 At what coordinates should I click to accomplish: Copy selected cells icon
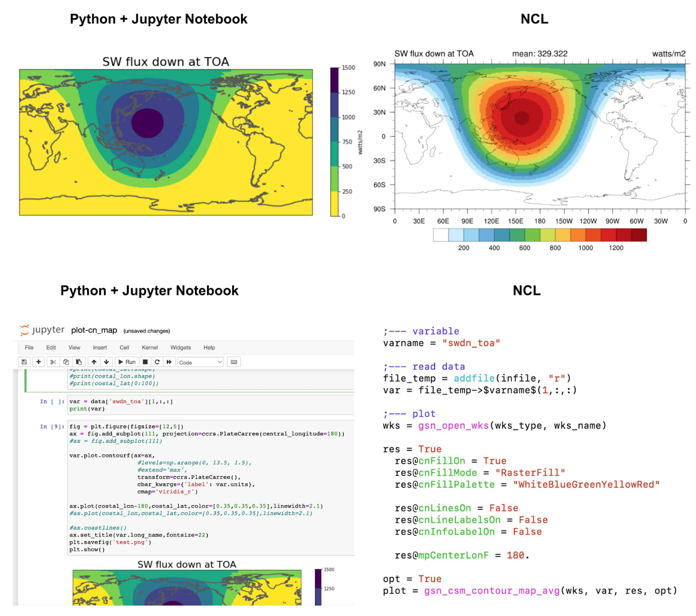click(x=66, y=362)
